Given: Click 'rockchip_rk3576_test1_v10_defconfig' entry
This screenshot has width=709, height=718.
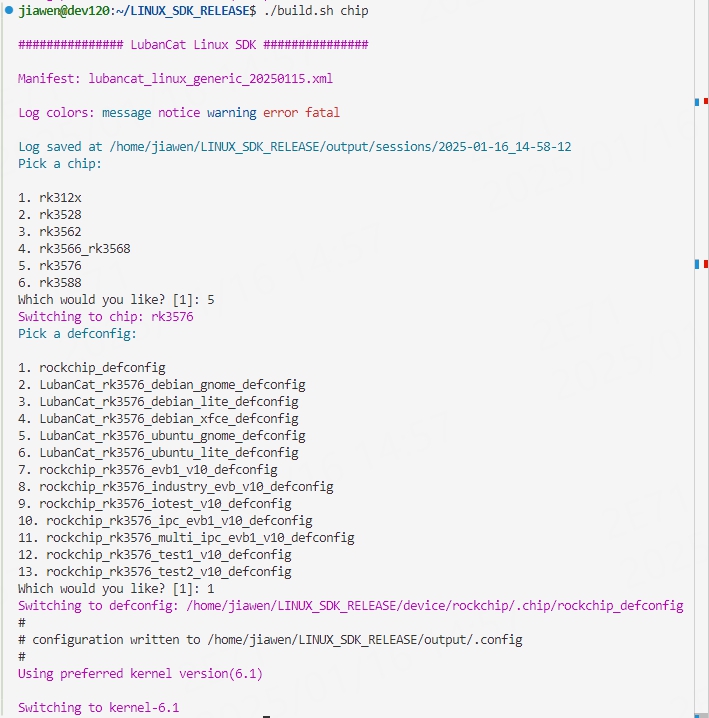Looking at the screenshot, I should coord(169,555).
